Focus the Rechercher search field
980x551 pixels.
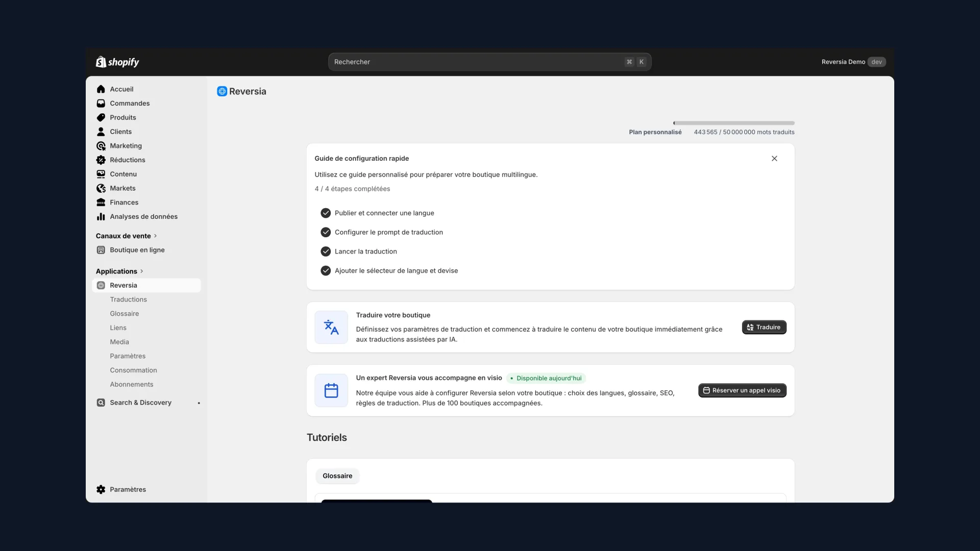tap(489, 62)
